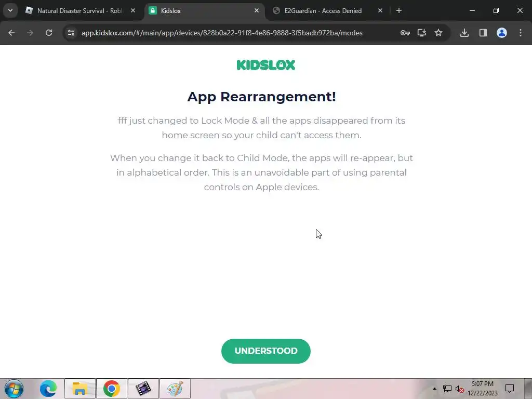
Task: Click the UNDERSTOOD button
Action: (x=265, y=351)
